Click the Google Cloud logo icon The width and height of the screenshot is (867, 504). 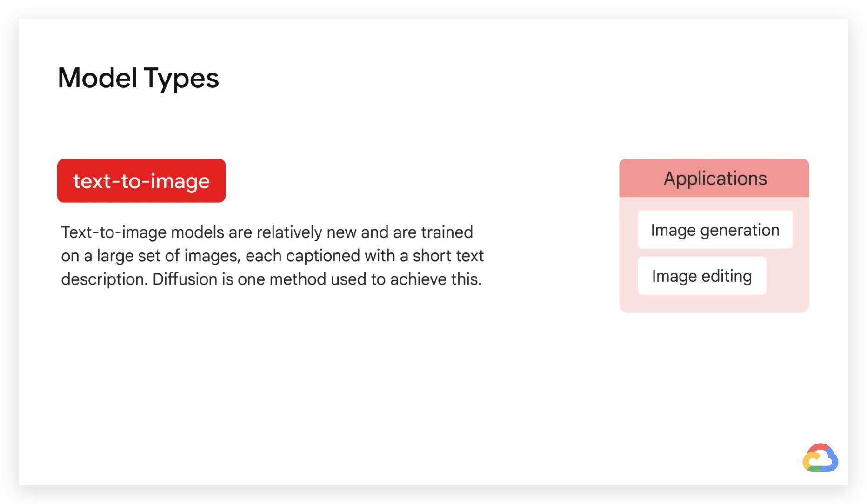(x=820, y=458)
